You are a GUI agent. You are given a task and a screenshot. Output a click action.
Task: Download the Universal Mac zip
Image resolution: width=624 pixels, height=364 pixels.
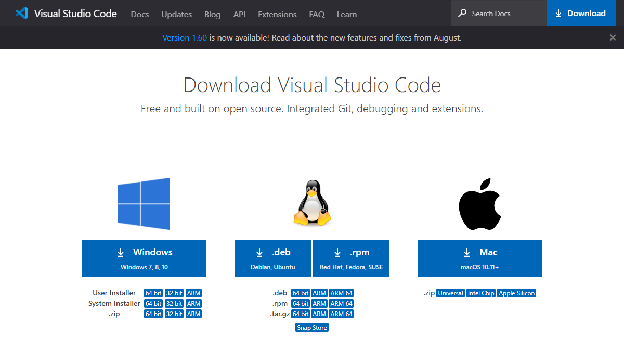450,293
